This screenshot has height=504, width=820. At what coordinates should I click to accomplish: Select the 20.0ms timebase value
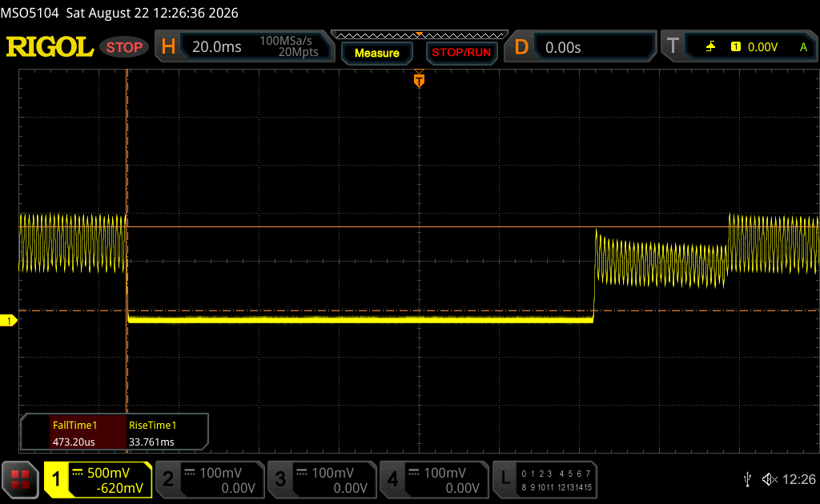216,47
